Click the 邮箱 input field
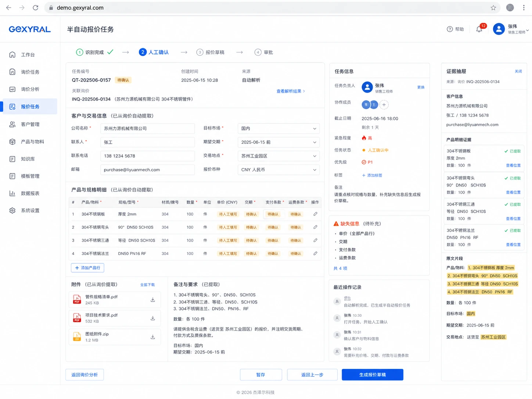This screenshot has height=399, width=532. (x=147, y=170)
